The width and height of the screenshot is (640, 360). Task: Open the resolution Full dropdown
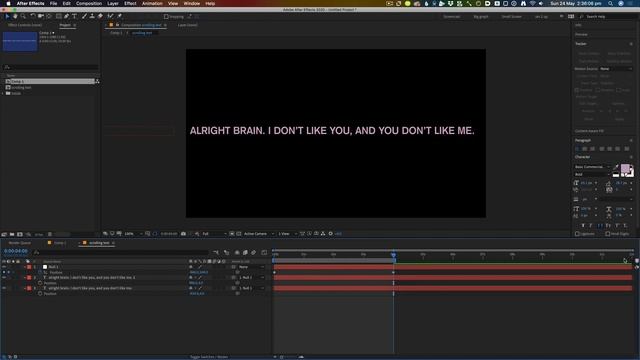point(214,234)
